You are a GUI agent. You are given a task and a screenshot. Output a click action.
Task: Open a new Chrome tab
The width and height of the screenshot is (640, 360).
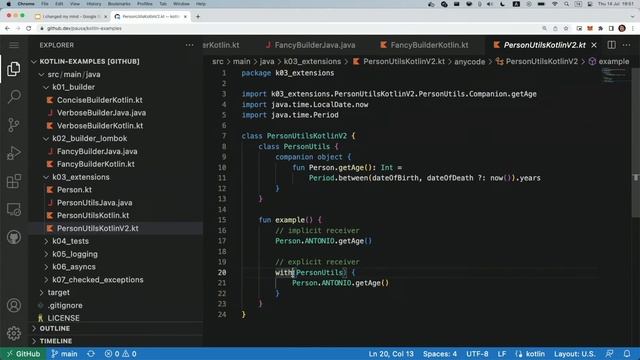(198, 17)
